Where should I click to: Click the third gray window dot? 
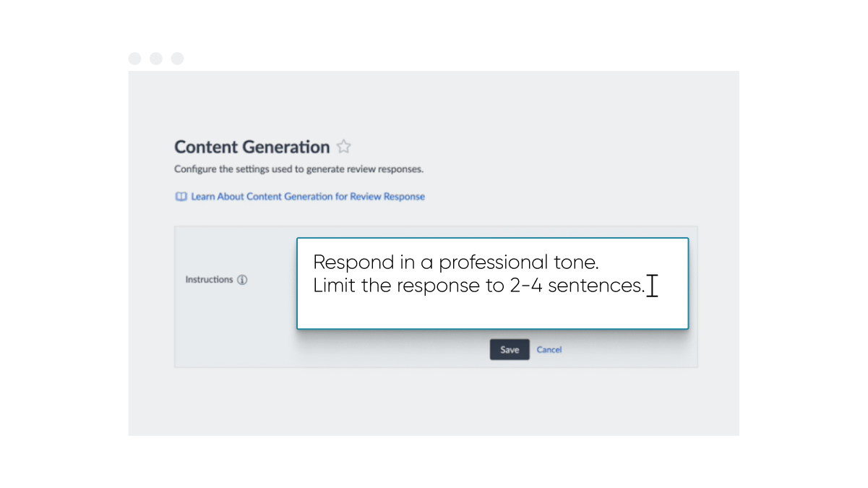pos(177,59)
